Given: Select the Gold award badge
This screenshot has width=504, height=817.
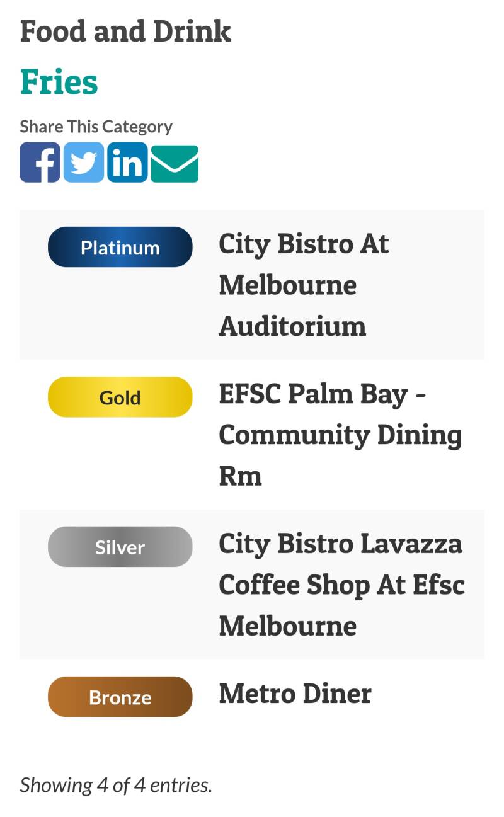Looking at the screenshot, I should click(x=120, y=397).
